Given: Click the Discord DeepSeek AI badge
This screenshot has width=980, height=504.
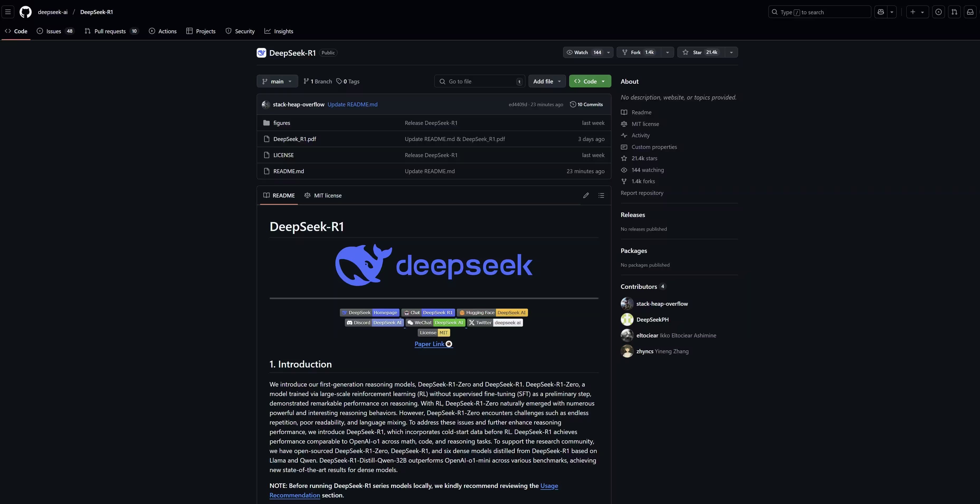Looking at the screenshot, I should coord(374,322).
